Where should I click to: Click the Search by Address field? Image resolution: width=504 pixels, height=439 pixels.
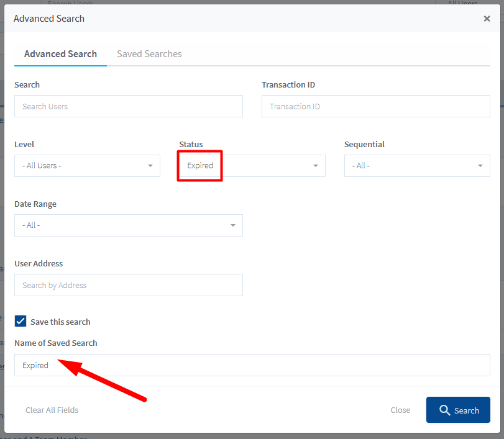tap(129, 285)
